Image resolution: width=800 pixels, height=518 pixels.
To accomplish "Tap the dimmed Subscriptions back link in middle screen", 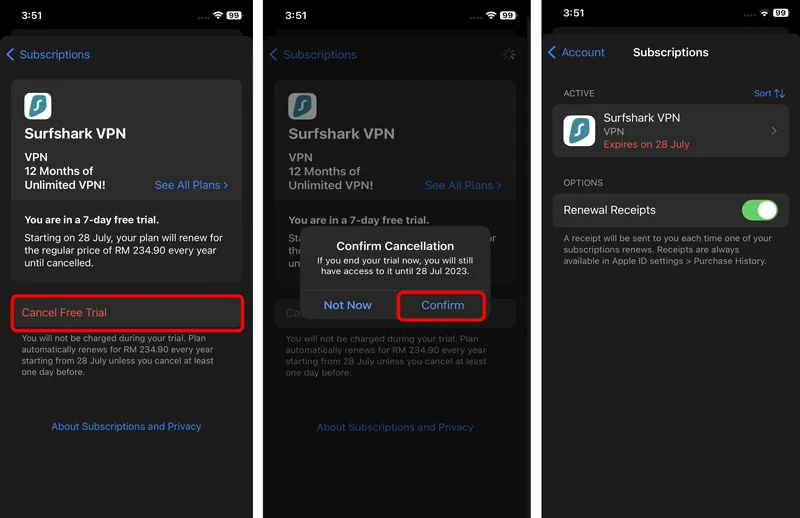I will click(313, 55).
